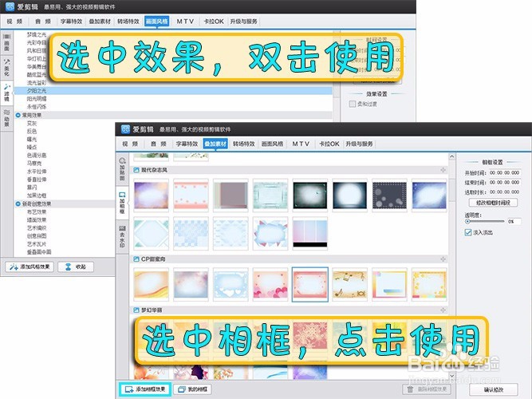Image resolution: width=532 pixels, height=399 pixels.
Task: Select 水平拉伸 effect in back window
Action: (x=37, y=172)
